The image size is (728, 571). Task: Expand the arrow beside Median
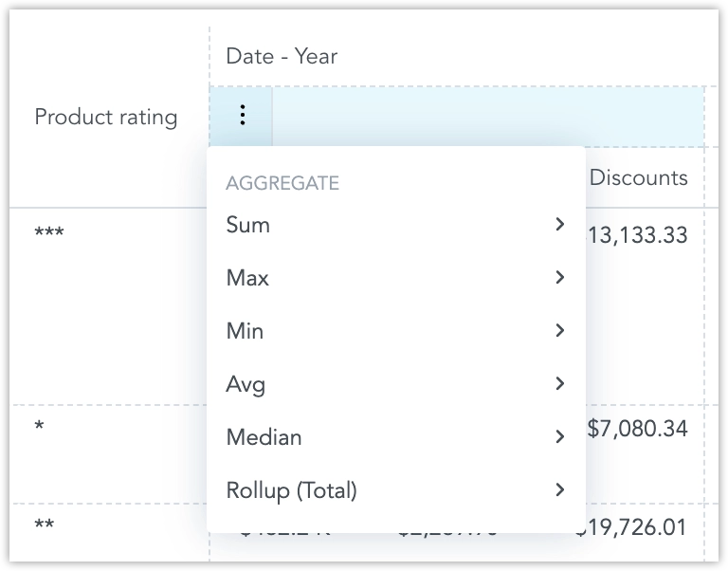[559, 437]
